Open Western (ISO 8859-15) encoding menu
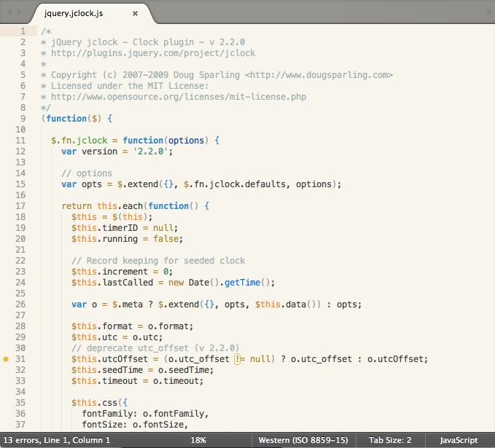The width and height of the screenshot is (495, 448). click(x=303, y=440)
